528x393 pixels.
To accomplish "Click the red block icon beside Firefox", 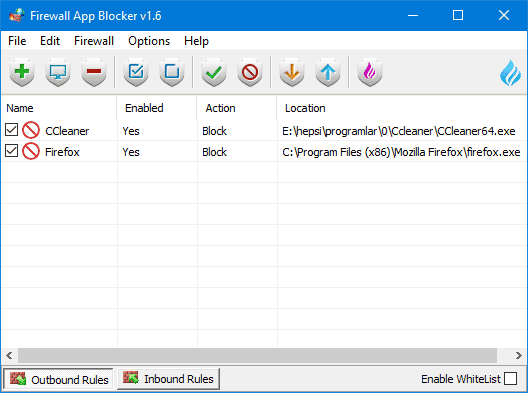I will point(31,152).
